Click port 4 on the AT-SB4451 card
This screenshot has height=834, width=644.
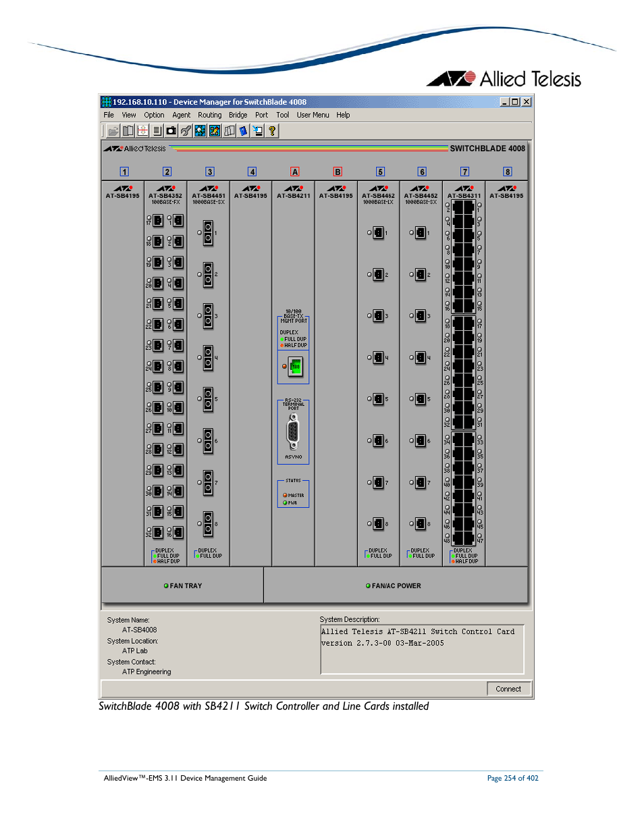[209, 357]
